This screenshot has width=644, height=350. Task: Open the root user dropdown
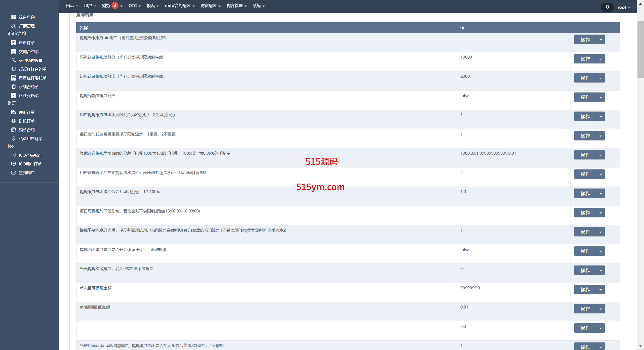[x=624, y=7]
